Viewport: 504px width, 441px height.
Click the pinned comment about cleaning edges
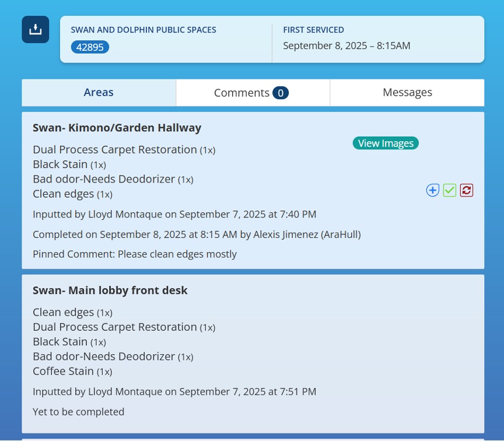point(135,254)
